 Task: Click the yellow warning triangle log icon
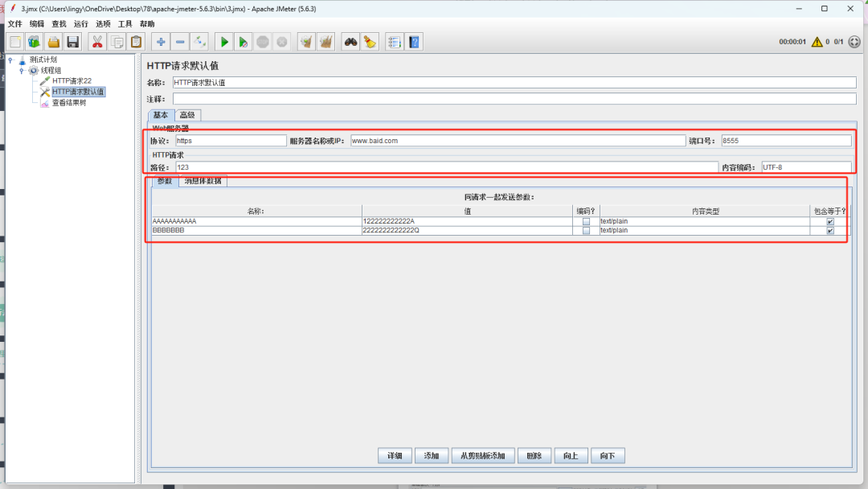click(x=817, y=42)
